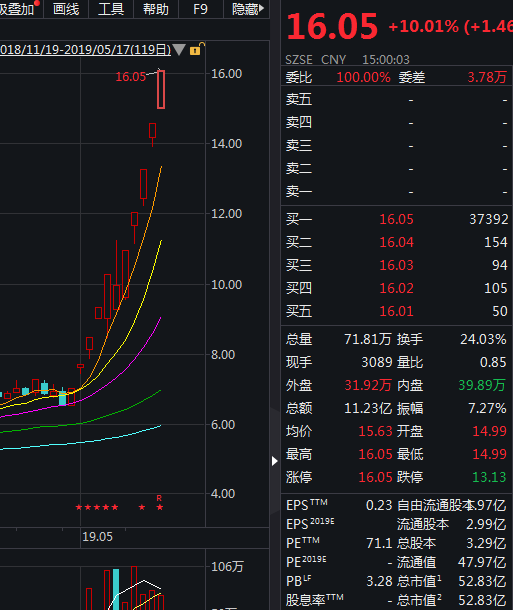Screen dimensions: 513x610
Task: Click 委比 value 100.00%
Action: (363, 77)
